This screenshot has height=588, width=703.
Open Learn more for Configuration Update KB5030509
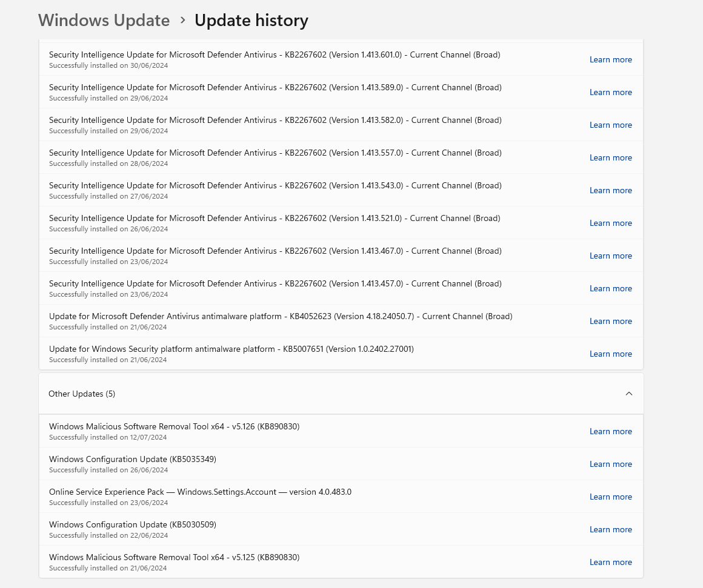tap(611, 529)
